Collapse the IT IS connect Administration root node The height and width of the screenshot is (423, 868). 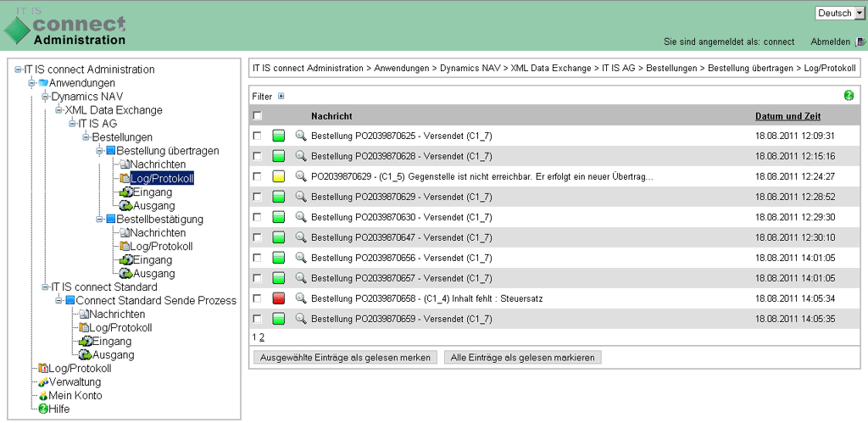pyautogui.click(x=19, y=70)
